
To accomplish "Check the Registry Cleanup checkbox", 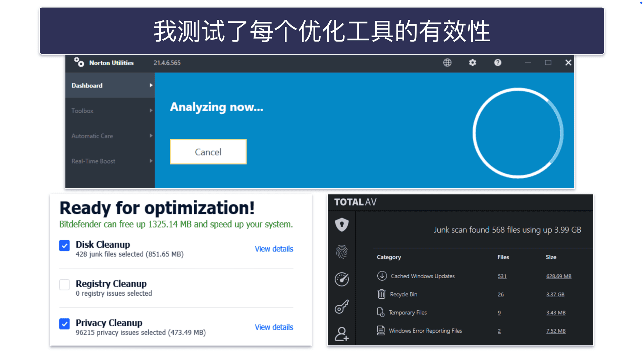I will coord(64,285).
